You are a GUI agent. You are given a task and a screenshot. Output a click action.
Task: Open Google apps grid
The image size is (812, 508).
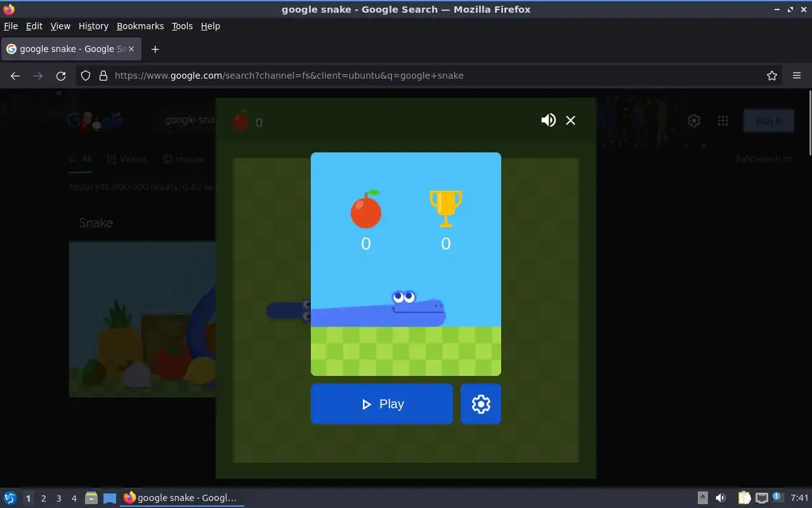[723, 121]
